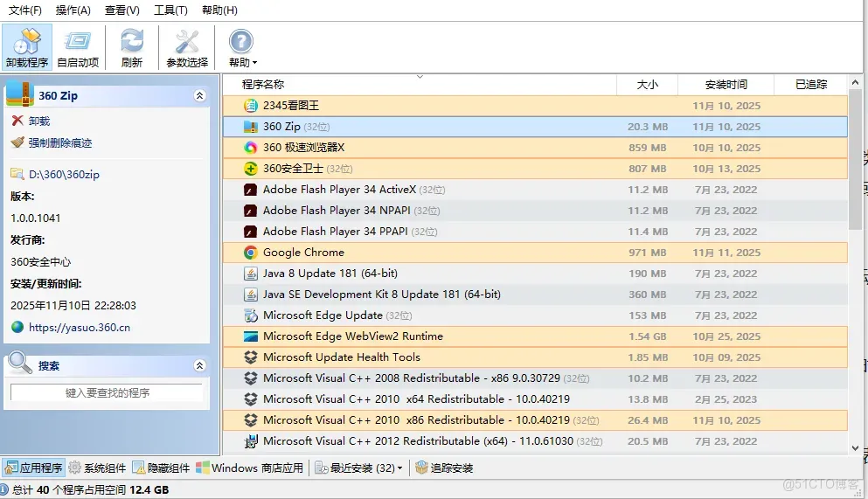Switch to Windows 商店应用 tab
Image resolution: width=868 pixels, height=499 pixels.
tap(250, 468)
